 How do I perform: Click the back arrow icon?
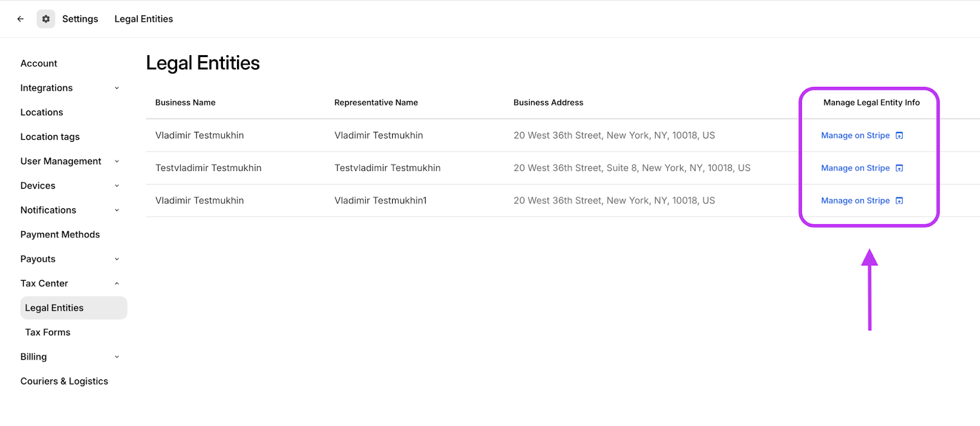tap(20, 19)
